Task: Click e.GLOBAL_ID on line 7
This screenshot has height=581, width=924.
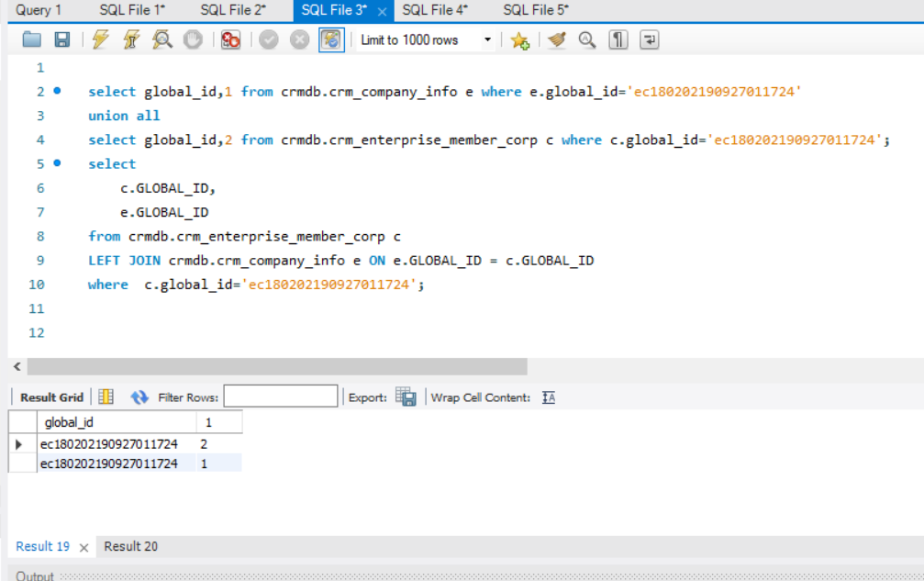Action: [x=164, y=212]
